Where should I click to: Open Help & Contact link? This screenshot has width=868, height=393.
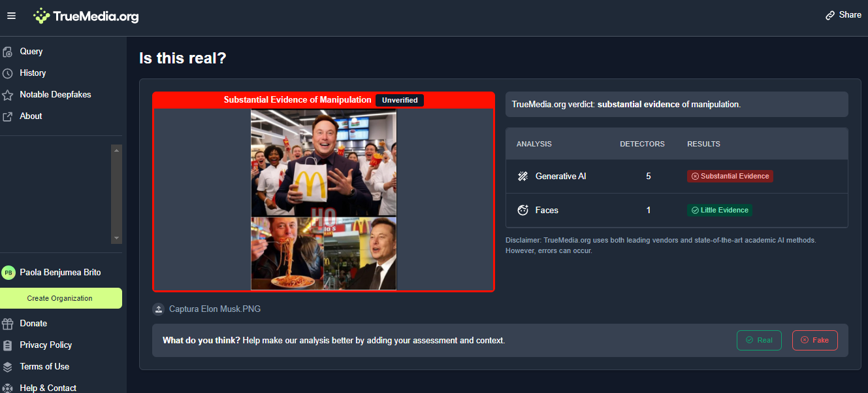point(48,388)
